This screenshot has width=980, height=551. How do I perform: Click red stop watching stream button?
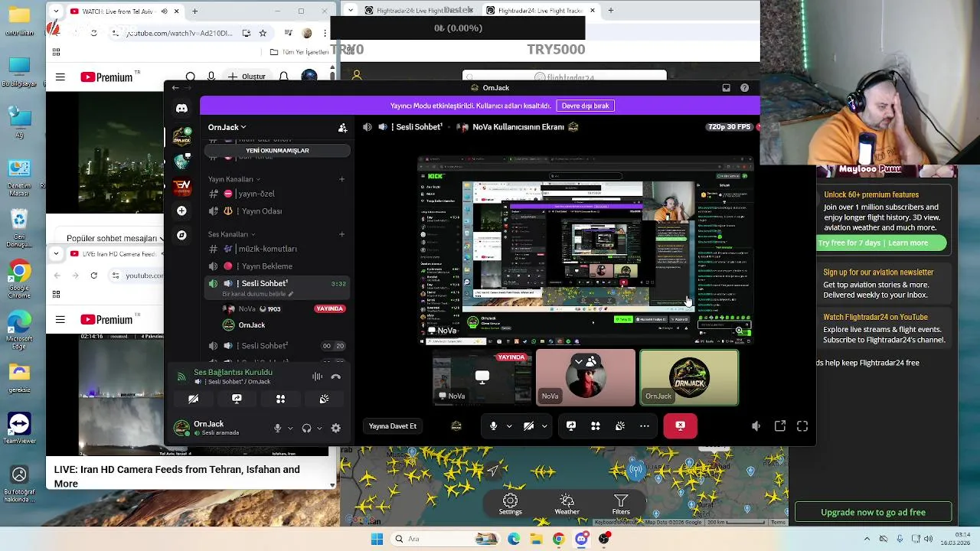click(680, 426)
